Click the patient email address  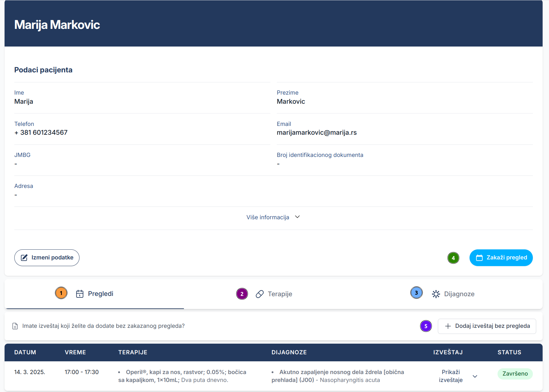pyautogui.click(x=317, y=132)
